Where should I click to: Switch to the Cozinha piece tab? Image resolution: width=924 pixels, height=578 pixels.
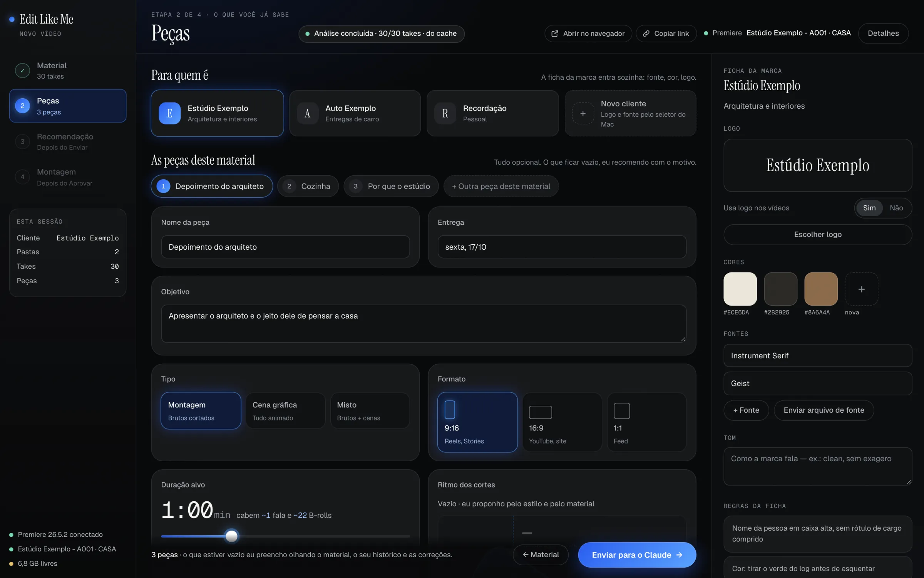[x=308, y=186]
